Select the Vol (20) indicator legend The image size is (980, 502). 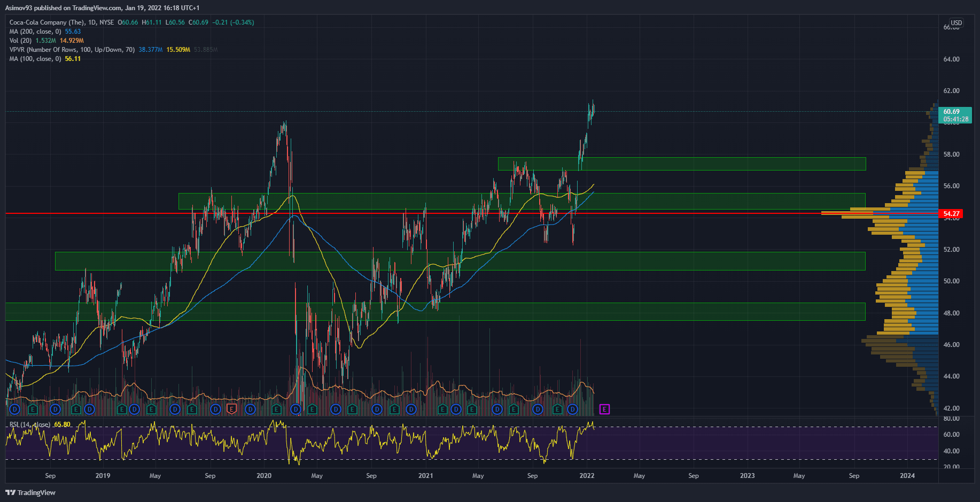pos(20,41)
